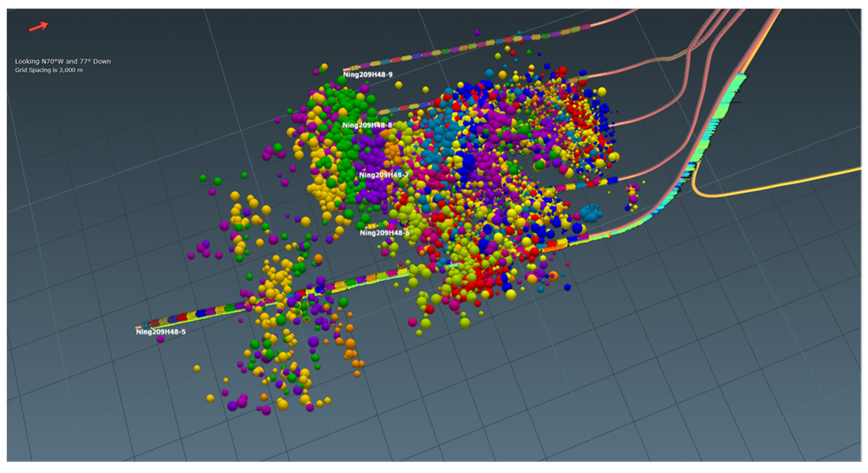Pick the Ning209H48-8 well label
Screen dimensions: 868x473
[367, 125]
